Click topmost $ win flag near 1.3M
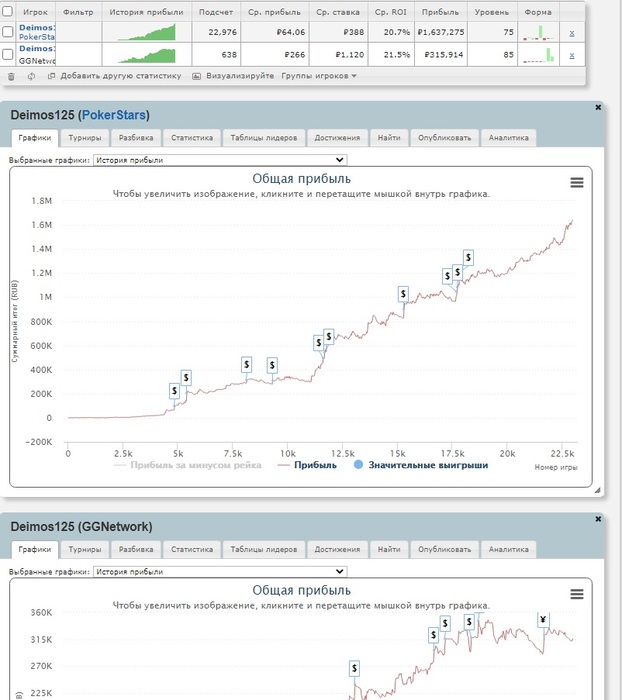 tap(468, 258)
